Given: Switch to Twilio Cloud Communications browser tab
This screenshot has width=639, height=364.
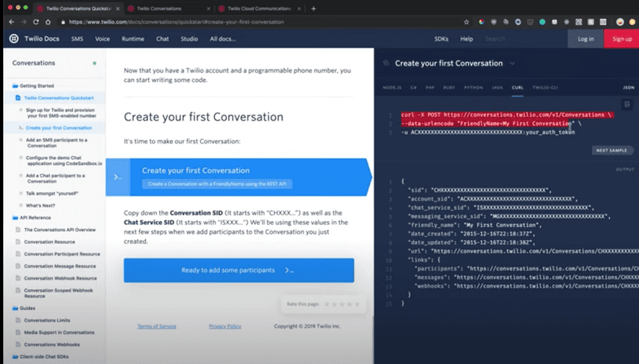Looking at the screenshot, I should pos(259,8).
